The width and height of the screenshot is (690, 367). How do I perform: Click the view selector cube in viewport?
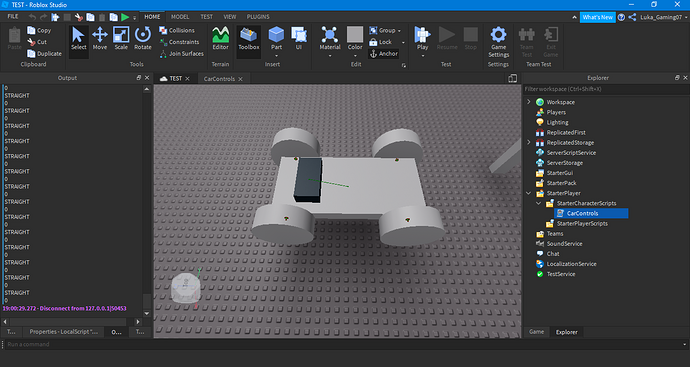tap(186, 288)
